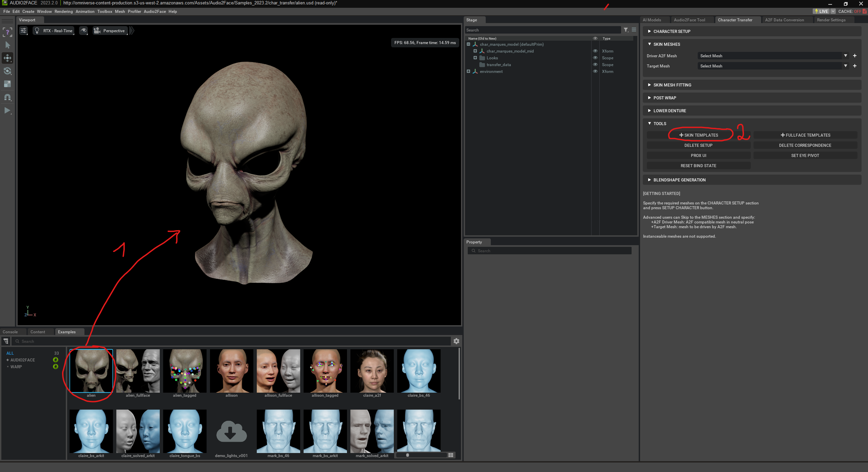Image resolution: width=868 pixels, height=472 pixels.
Task: Click the Scale tool icon
Action: click(x=7, y=84)
